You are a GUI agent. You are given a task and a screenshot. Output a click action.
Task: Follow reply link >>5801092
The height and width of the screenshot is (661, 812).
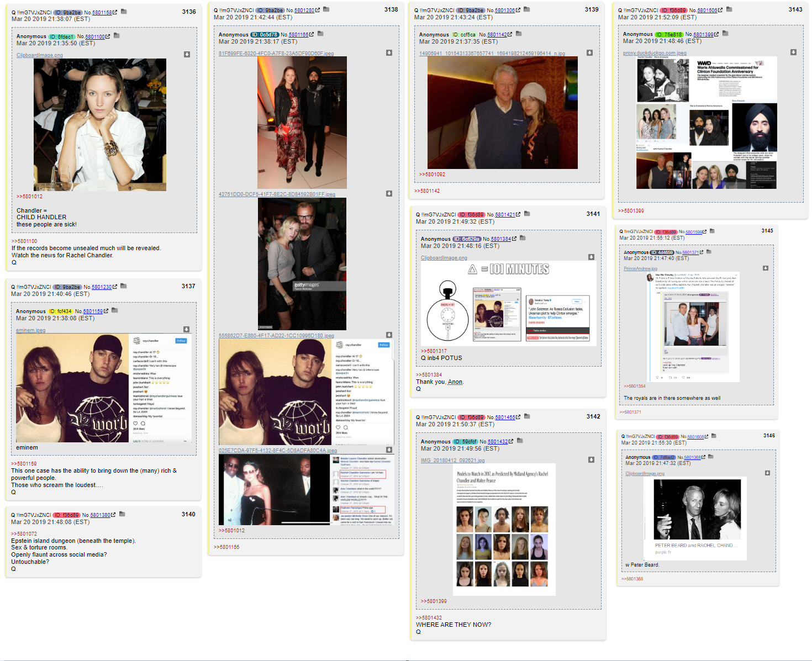coord(432,174)
